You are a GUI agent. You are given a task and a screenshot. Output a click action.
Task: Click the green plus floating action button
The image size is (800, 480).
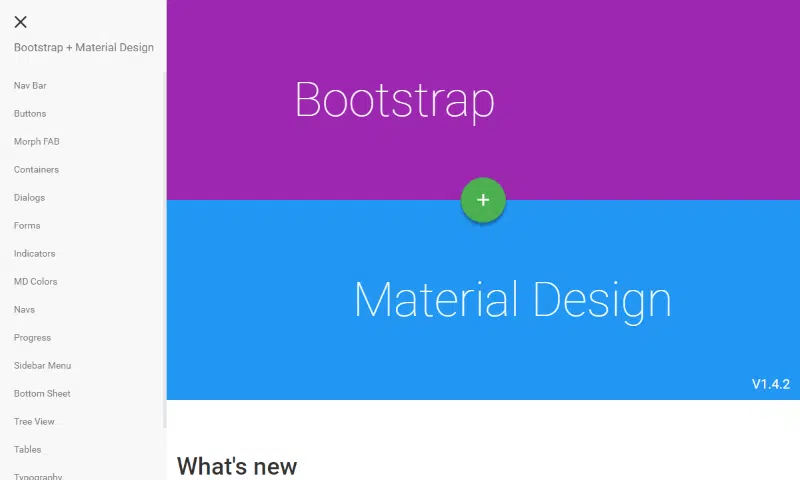point(483,200)
